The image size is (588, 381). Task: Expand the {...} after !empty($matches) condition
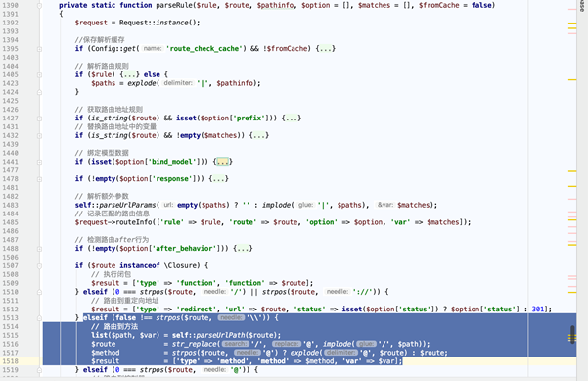259,135
